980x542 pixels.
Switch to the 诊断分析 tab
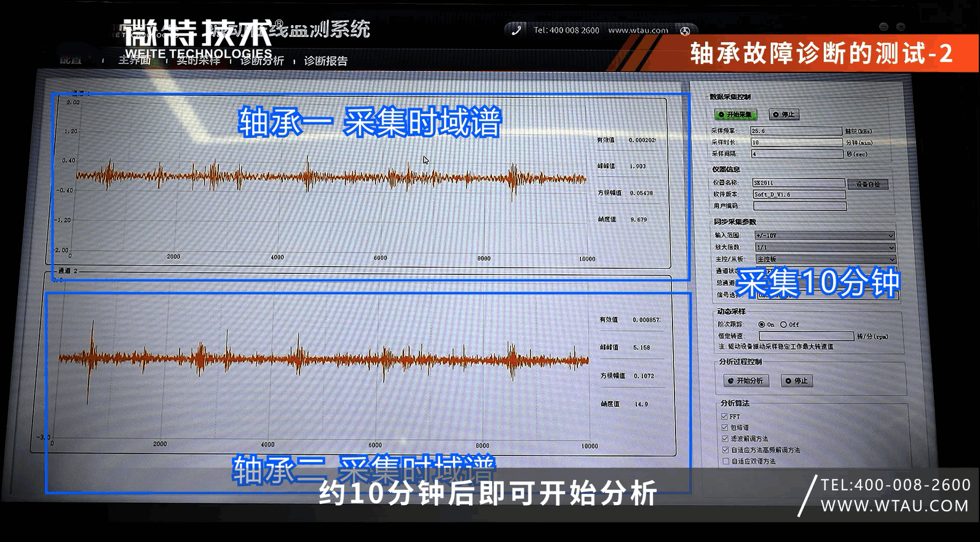pos(263,61)
